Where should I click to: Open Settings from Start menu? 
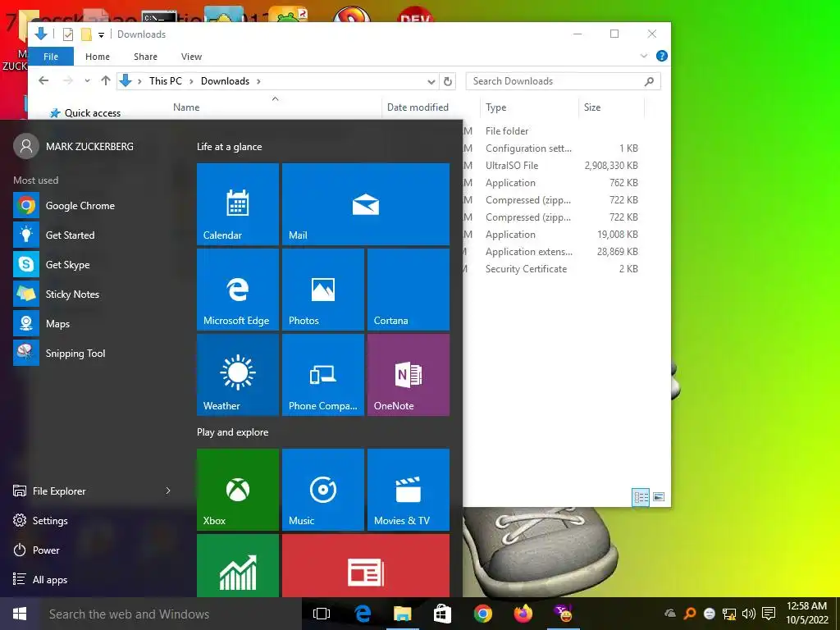click(x=40, y=520)
